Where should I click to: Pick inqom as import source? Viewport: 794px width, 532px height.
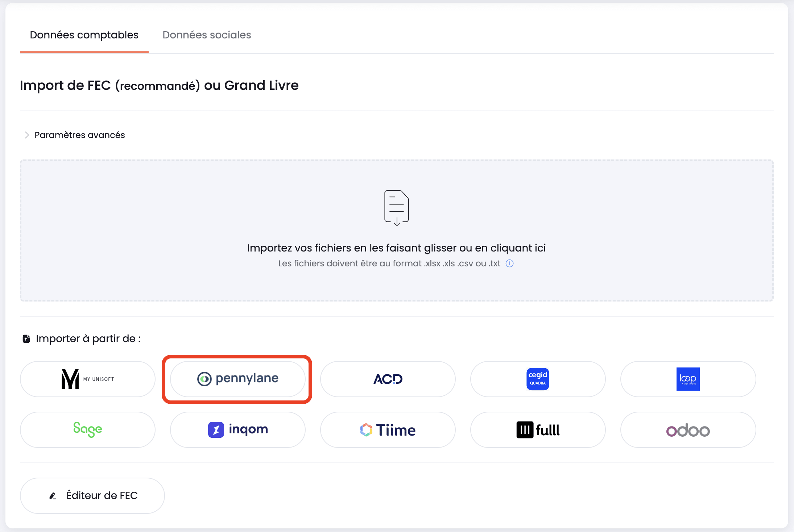tap(237, 430)
